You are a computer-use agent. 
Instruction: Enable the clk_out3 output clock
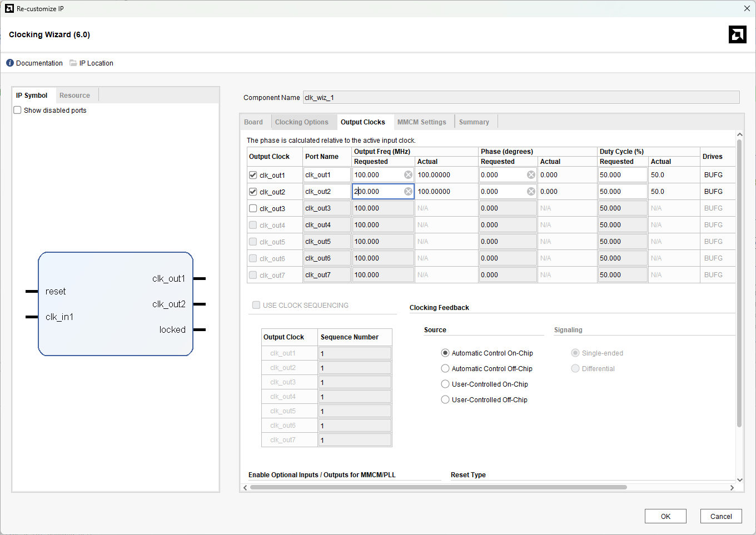coord(253,208)
